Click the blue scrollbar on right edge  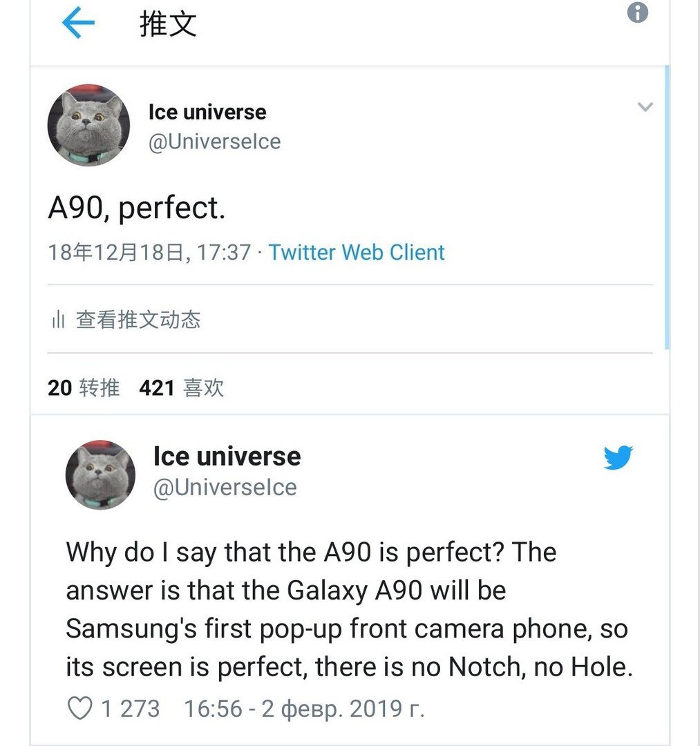pos(666,207)
